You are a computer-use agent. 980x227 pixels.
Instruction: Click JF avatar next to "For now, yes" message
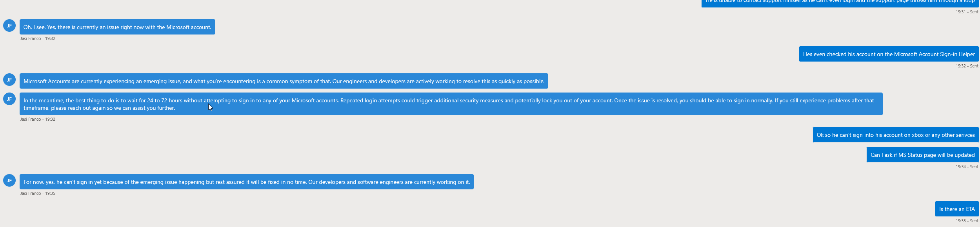click(x=9, y=181)
